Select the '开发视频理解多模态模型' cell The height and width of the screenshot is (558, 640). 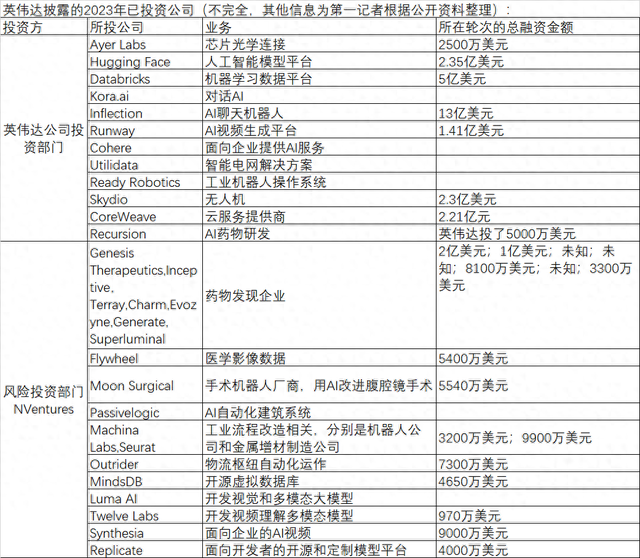click(x=319, y=515)
